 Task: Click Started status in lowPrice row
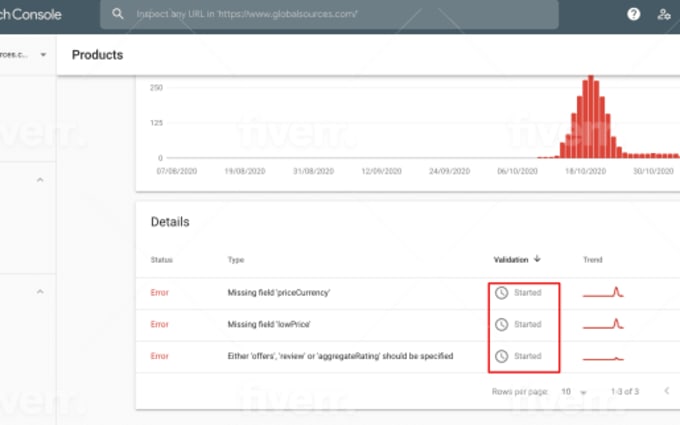(528, 324)
